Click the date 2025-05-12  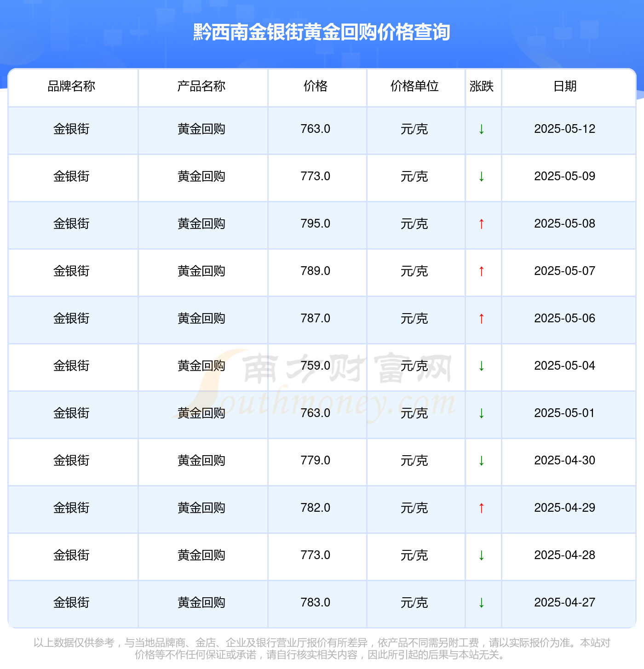(x=565, y=129)
